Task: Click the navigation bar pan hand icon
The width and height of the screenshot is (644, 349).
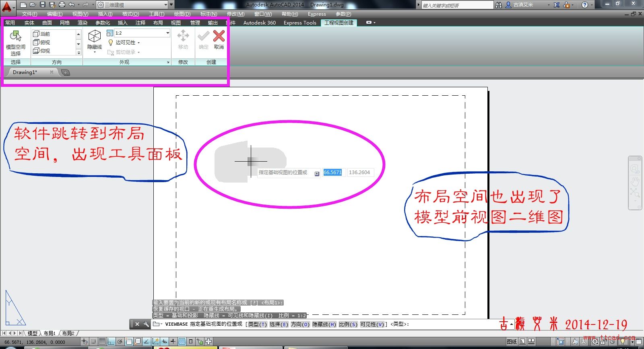Action: pyautogui.click(x=635, y=181)
